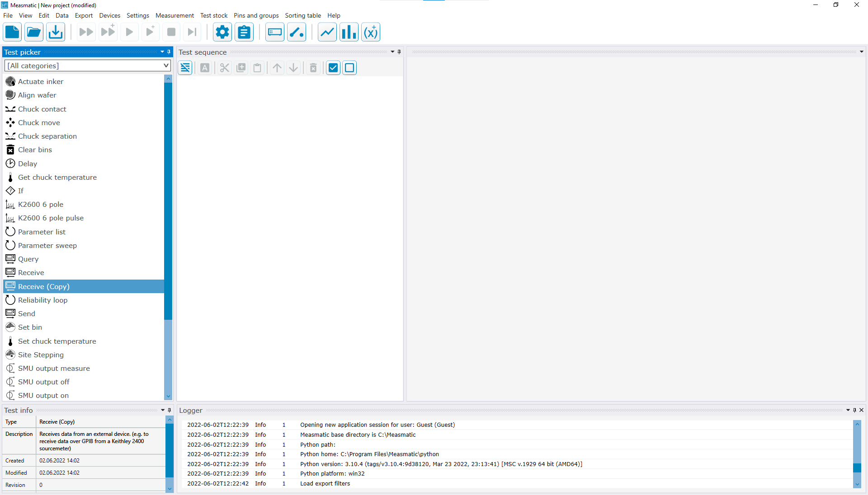Click the rename 'A' sequence icon
Image resolution: width=868 pixels, height=495 pixels.
pos(205,68)
